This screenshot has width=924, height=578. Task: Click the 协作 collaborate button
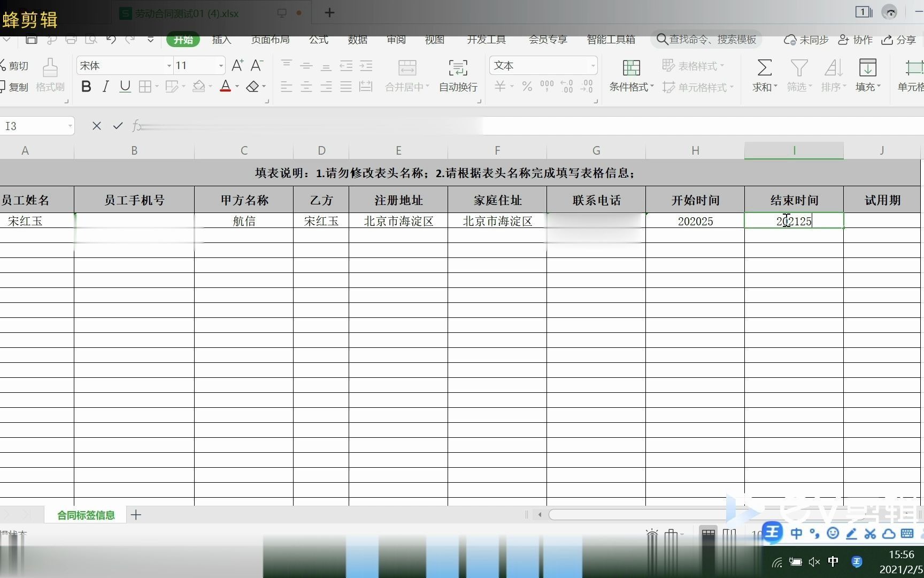pos(855,40)
